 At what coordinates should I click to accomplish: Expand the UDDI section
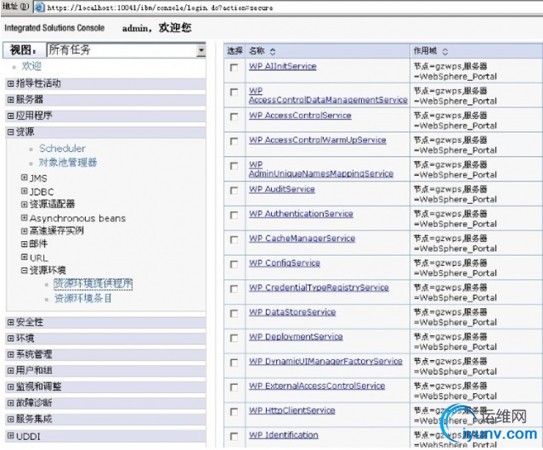11,436
